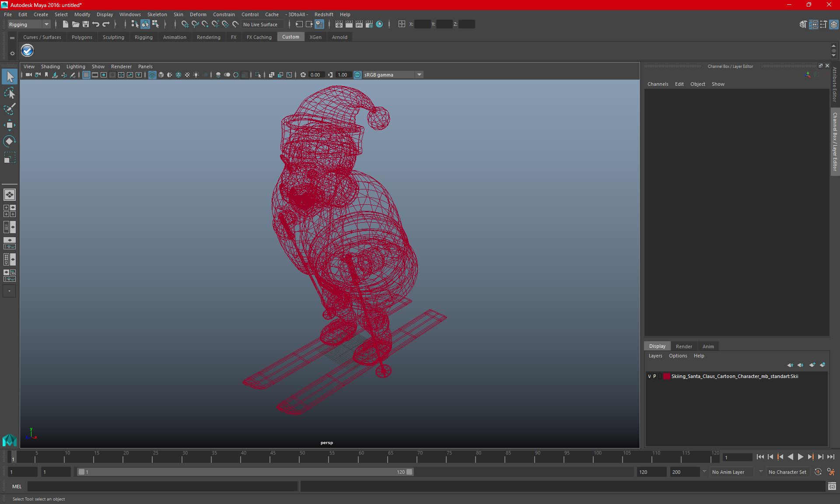Open the sRGB gamma view transform dropdown
Viewport: 840px width, 504px height.
click(x=393, y=75)
